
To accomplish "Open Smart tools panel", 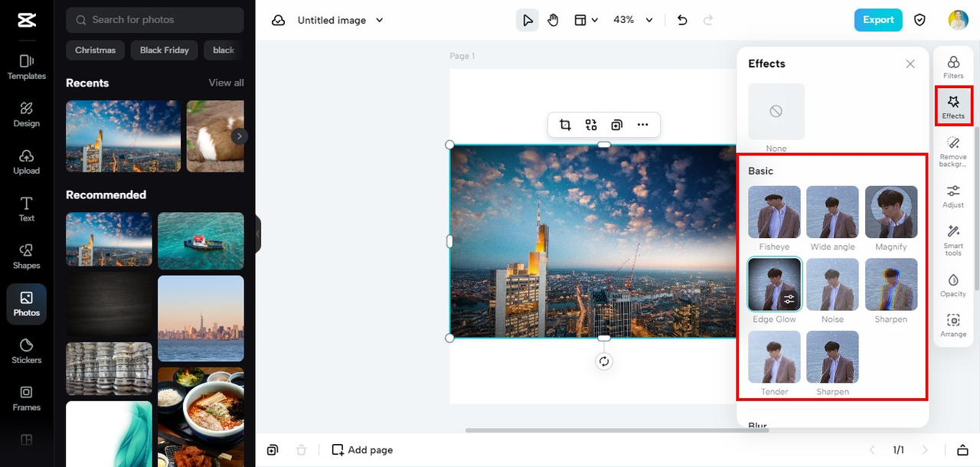I will point(953,240).
